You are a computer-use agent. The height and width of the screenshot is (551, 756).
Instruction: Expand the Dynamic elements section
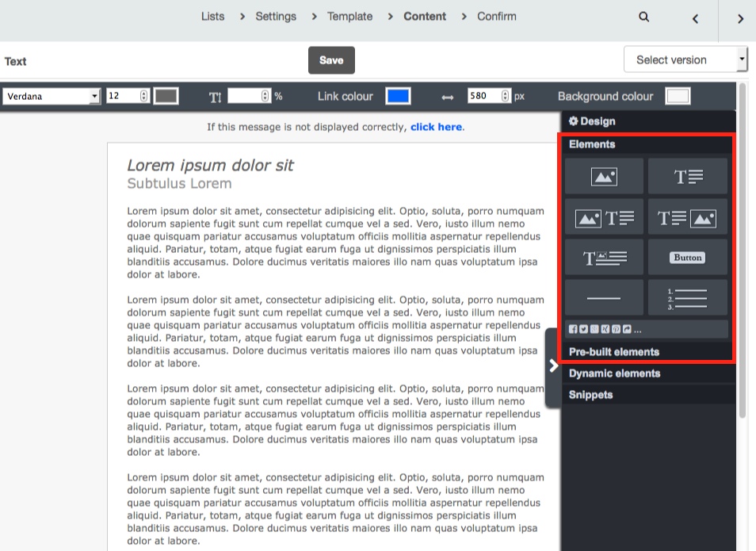click(x=614, y=373)
